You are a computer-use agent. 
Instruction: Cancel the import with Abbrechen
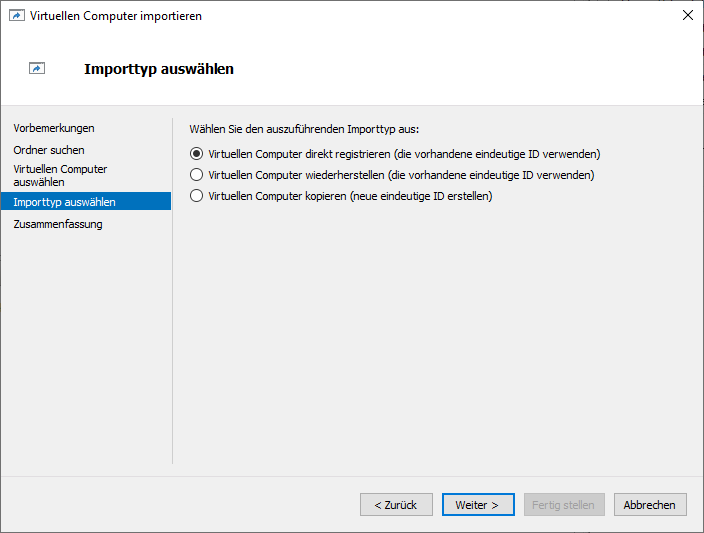(x=649, y=505)
